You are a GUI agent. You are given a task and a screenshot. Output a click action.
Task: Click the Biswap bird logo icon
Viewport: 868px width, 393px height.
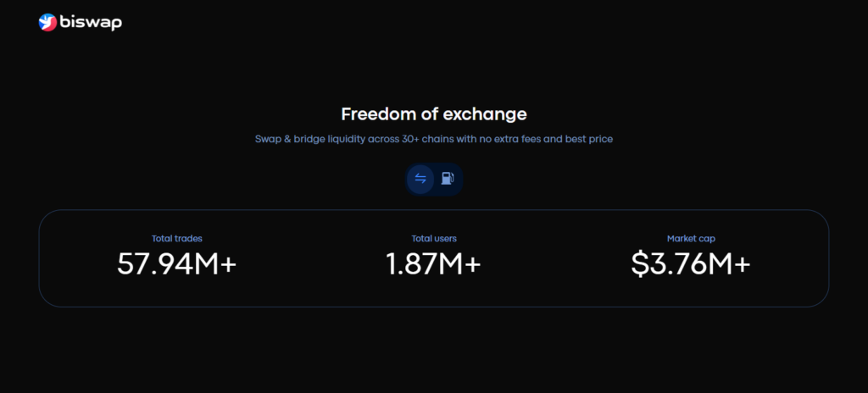tap(47, 23)
